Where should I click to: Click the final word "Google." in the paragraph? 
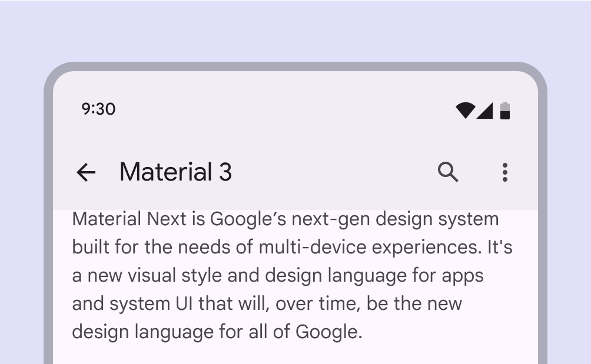click(329, 332)
